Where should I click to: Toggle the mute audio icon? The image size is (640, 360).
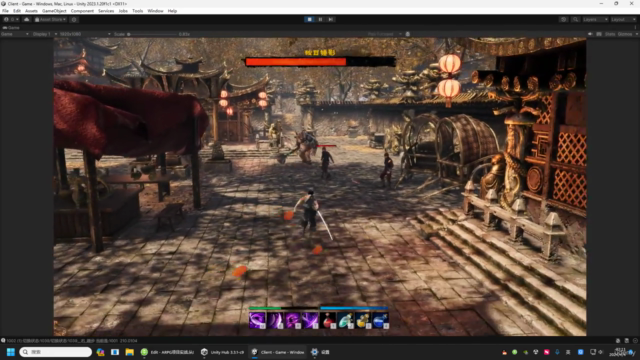click(590, 34)
